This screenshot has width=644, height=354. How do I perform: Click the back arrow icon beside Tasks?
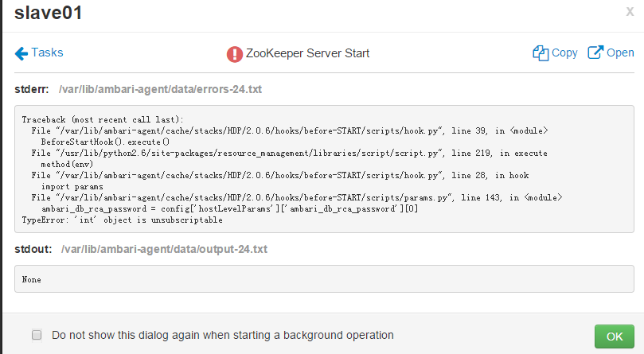pyautogui.click(x=21, y=53)
